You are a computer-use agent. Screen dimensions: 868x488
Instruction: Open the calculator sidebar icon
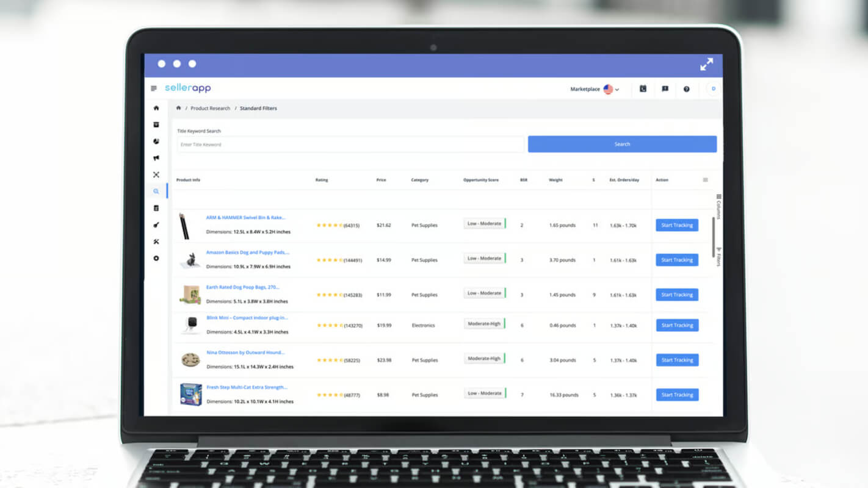pos(156,208)
